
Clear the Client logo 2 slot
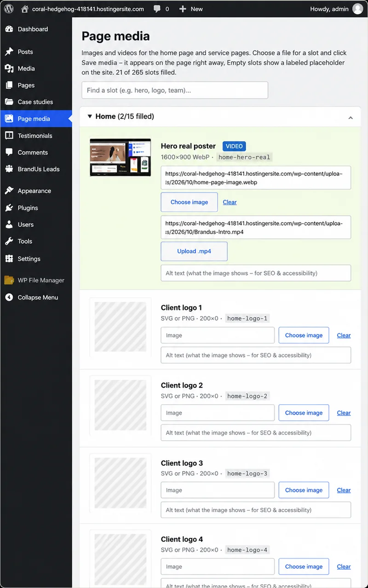(344, 413)
